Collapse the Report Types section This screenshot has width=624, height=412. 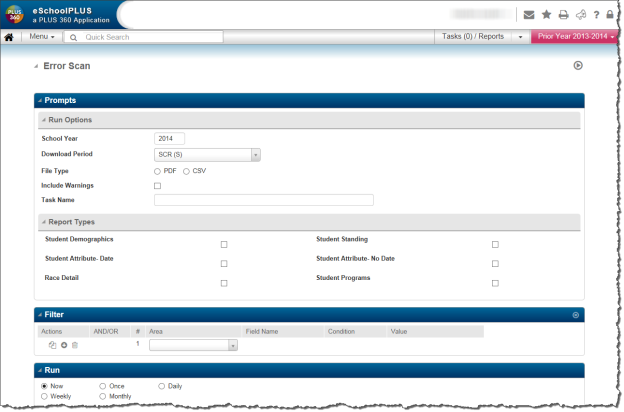(42, 222)
